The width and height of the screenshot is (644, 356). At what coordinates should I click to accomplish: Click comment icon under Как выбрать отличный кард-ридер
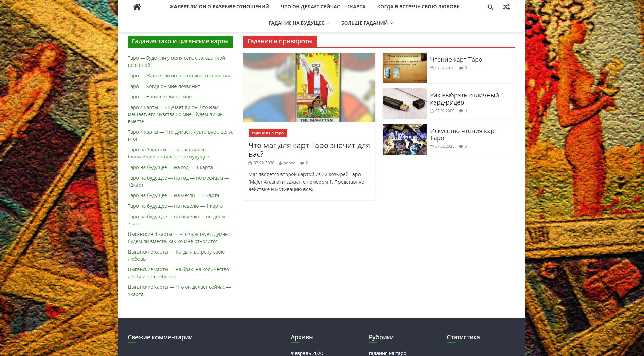coord(461,111)
